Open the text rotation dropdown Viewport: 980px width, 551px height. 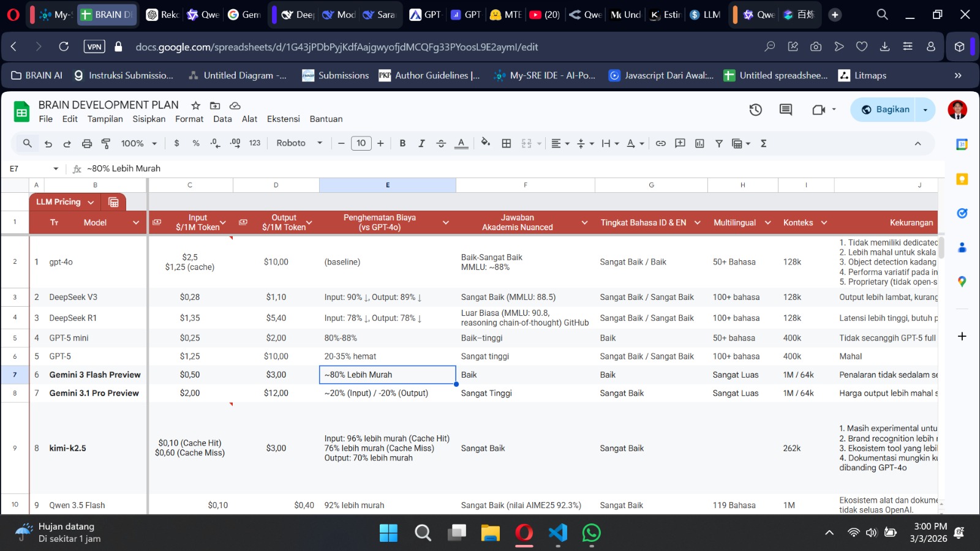coord(635,143)
